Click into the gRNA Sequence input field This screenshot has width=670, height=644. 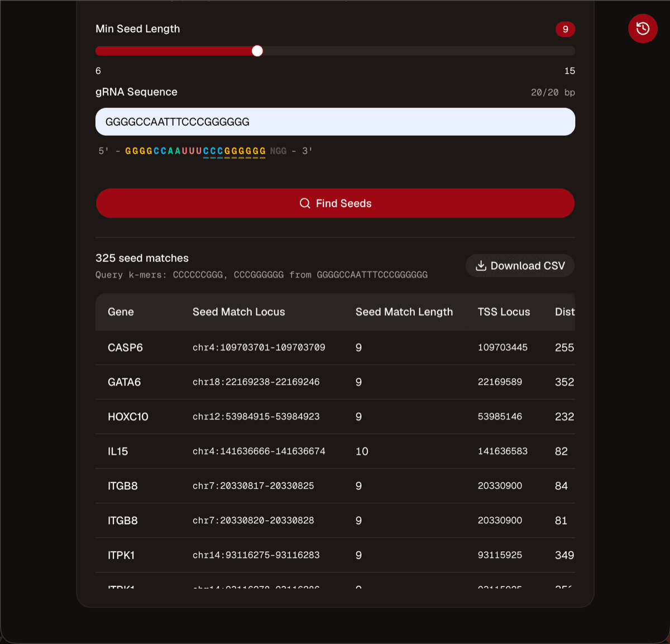[335, 122]
